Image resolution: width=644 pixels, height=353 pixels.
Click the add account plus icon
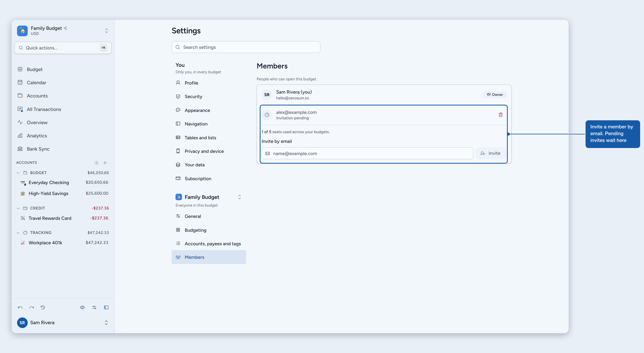[x=105, y=163]
